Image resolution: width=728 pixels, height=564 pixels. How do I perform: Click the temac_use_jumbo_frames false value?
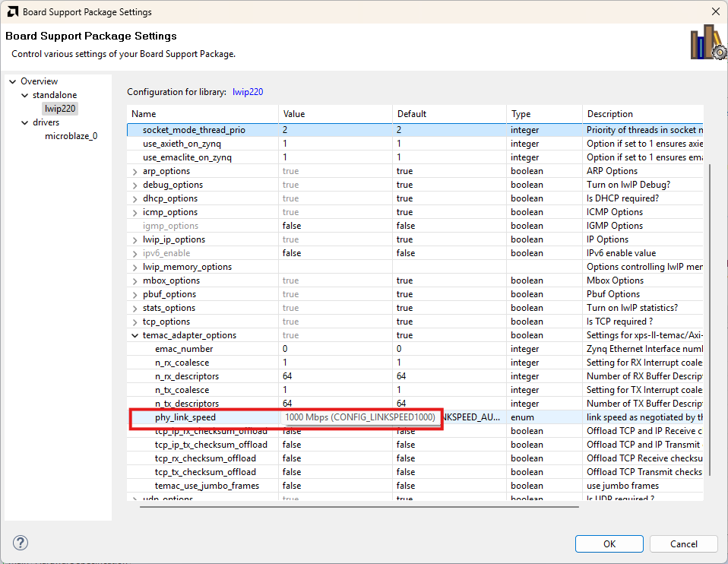click(292, 486)
